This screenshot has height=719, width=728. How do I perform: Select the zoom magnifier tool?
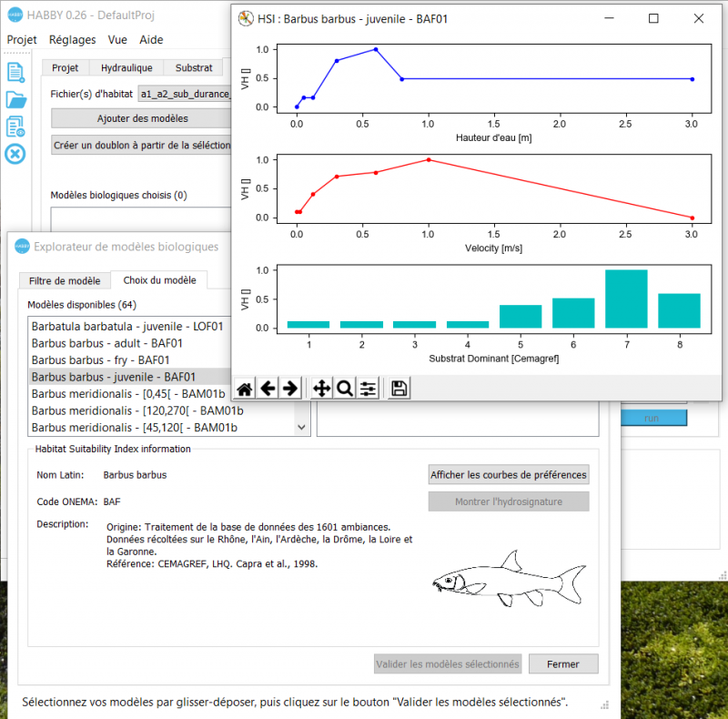click(x=344, y=389)
